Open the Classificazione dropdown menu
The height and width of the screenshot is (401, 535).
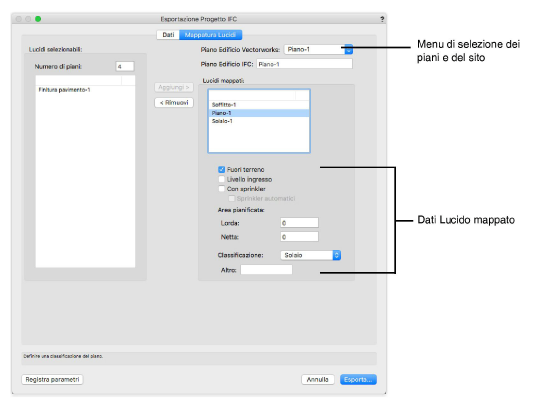(310, 255)
